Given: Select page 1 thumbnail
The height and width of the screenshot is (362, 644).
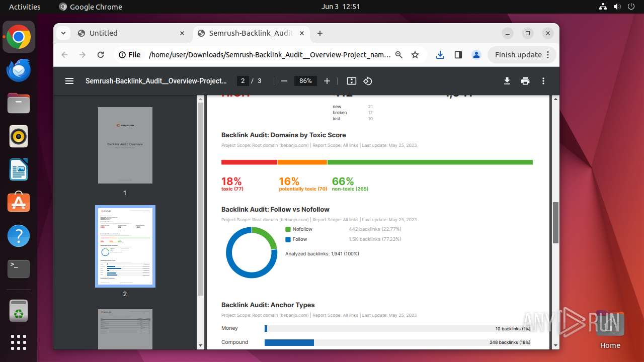Looking at the screenshot, I should pos(125,145).
